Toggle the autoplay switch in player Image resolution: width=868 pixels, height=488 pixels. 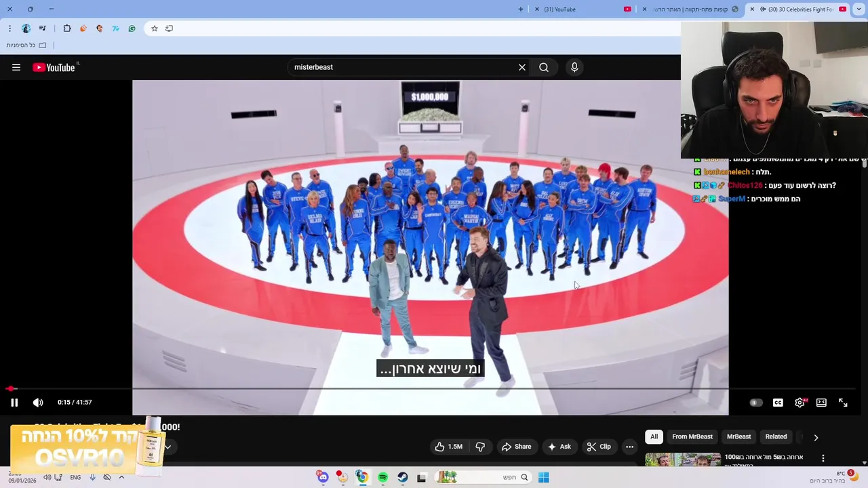(755, 403)
